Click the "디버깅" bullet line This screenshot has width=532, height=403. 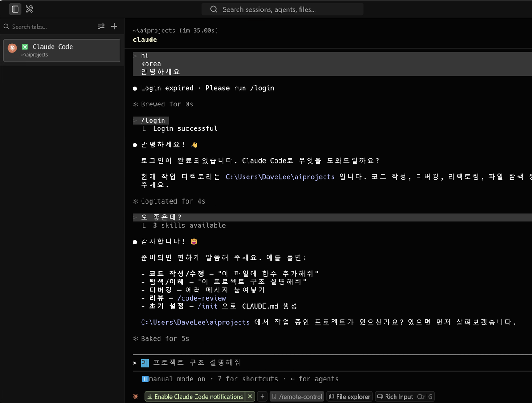(203, 290)
